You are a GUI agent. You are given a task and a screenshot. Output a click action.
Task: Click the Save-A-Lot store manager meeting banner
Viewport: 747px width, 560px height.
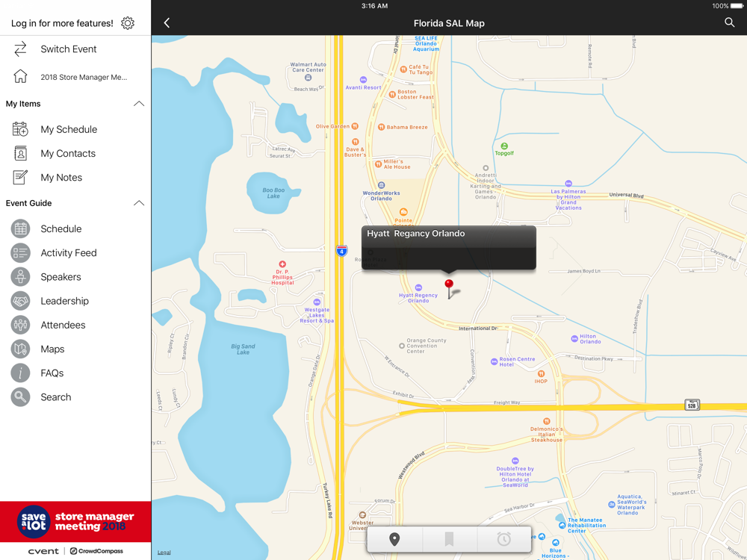coord(75,521)
